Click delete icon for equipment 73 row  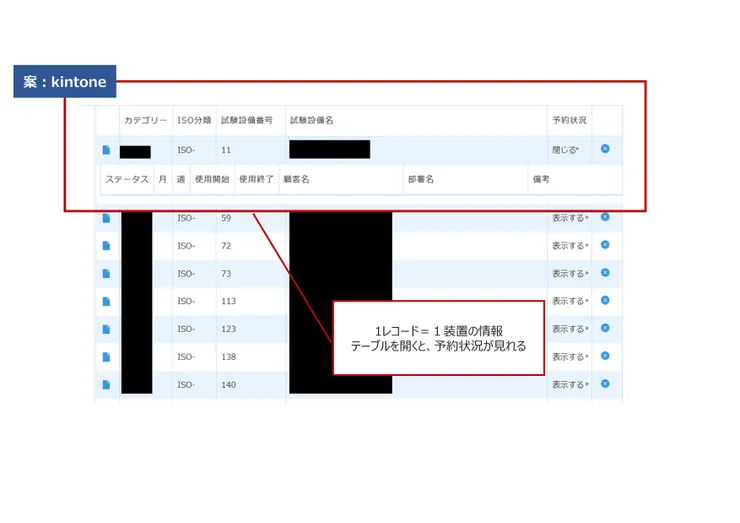click(605, 272)
